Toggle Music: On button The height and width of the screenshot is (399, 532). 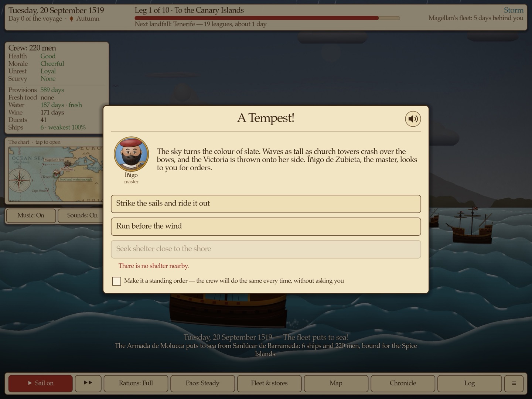31,216
